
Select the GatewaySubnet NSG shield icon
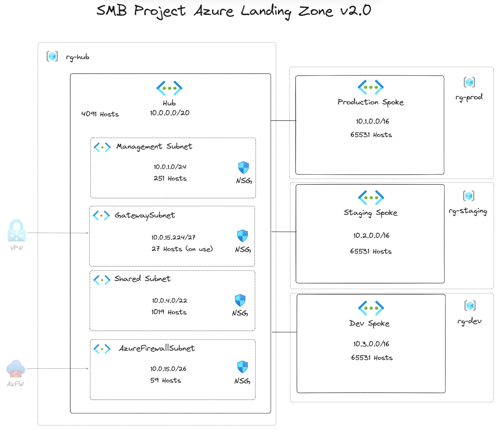pyautogui.click(x=243, y=236)
